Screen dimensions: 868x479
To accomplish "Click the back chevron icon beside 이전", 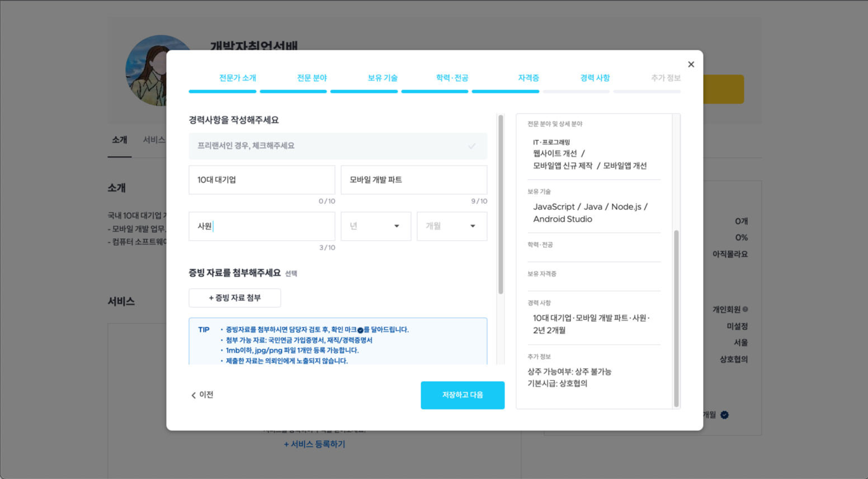I will (194, 395).
